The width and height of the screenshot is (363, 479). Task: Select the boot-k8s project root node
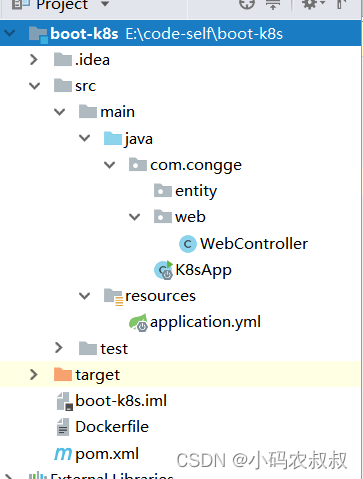pyautogui.click(x=181, y=33)
